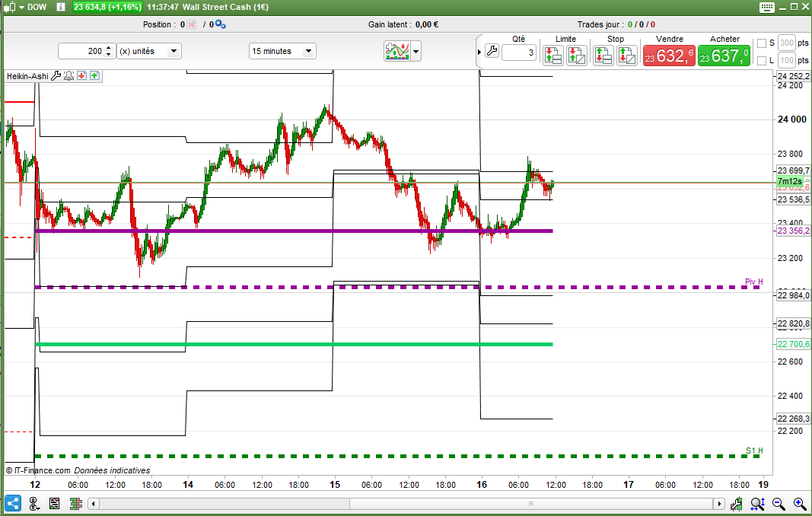Viewport: 812px width, 516px height.
Task: Click the add indicator chart icon
Action: pos(397,51)
